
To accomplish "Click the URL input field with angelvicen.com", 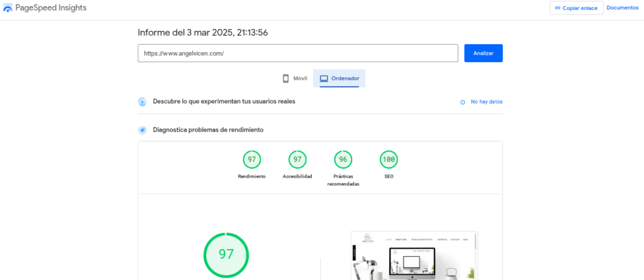I will click(x=297, y=53).
